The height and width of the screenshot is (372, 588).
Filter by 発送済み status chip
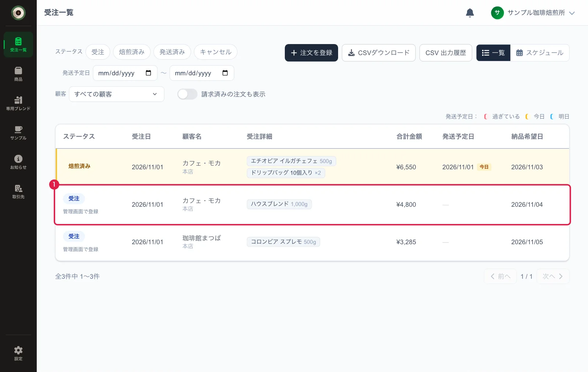pos(172,52)
